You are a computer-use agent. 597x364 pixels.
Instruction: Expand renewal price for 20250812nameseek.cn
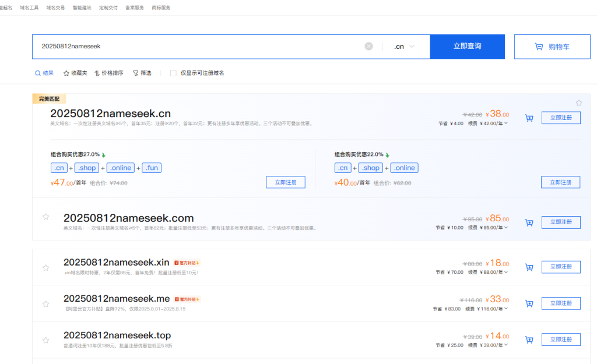(x=506, y=123)
